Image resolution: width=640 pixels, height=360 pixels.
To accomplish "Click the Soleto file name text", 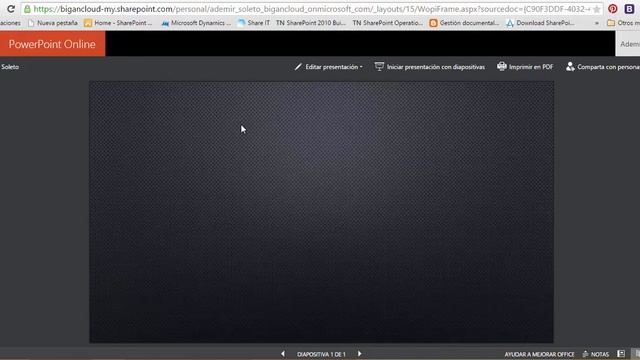I will (10, 67).
